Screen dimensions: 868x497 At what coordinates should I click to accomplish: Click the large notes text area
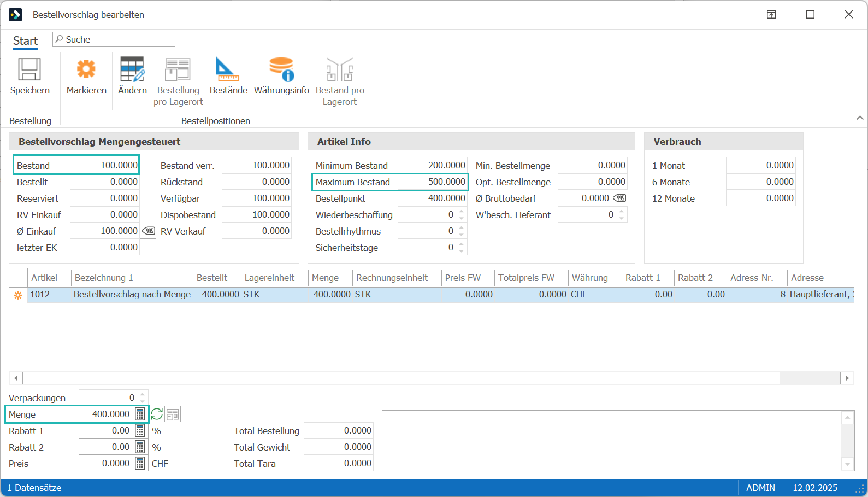(x=612, y=441)
